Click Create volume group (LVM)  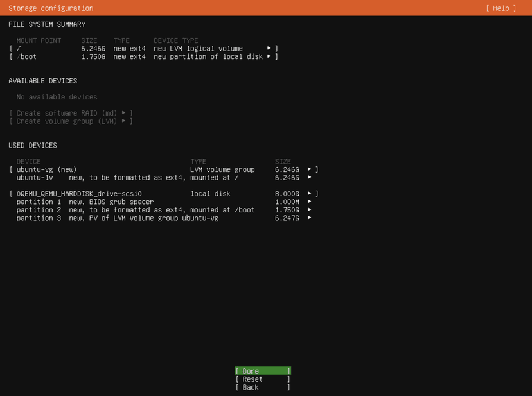(64, 121)
